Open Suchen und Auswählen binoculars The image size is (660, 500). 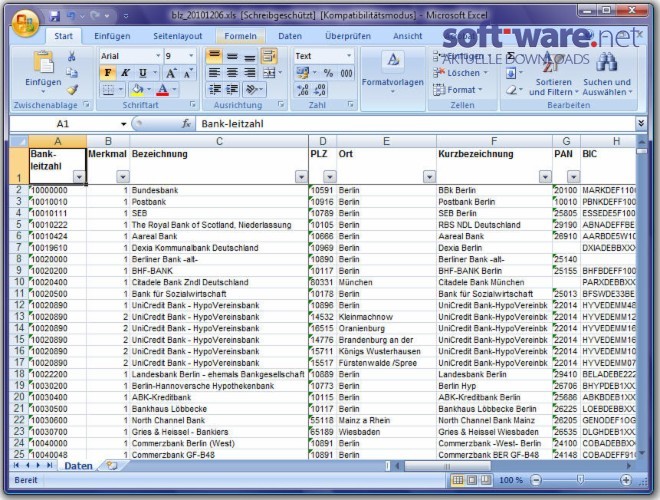click(x=607, y=74)
